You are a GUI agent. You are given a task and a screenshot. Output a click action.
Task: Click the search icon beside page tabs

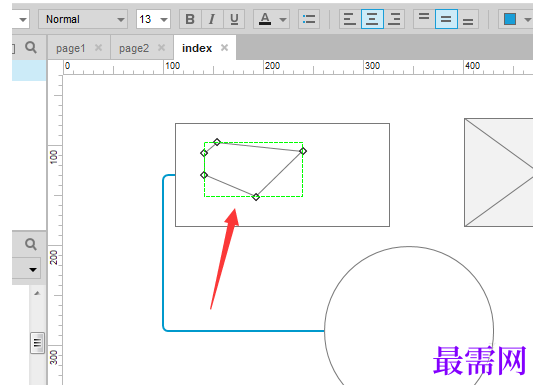(31, 47)
